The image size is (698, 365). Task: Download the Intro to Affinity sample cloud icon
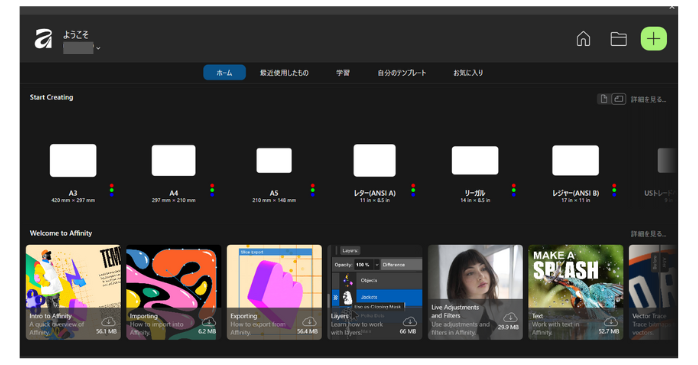pyautogui.click(x=108, y=321)
